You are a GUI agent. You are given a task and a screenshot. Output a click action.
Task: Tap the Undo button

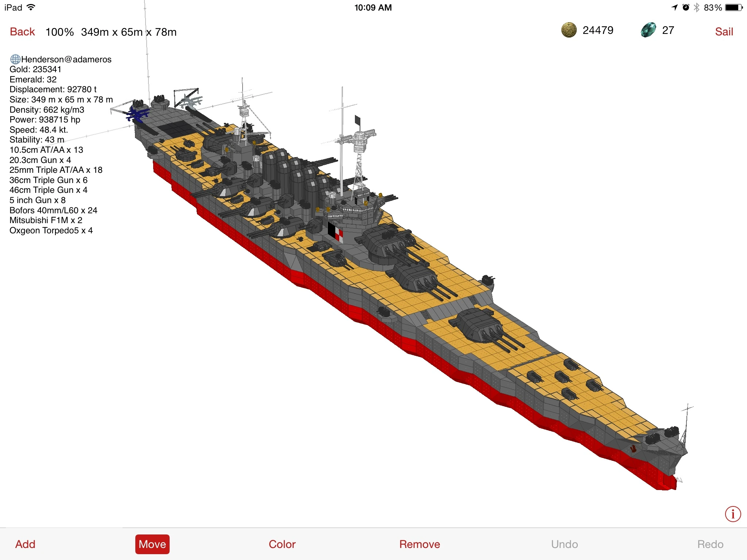click(x=564, y=544)
